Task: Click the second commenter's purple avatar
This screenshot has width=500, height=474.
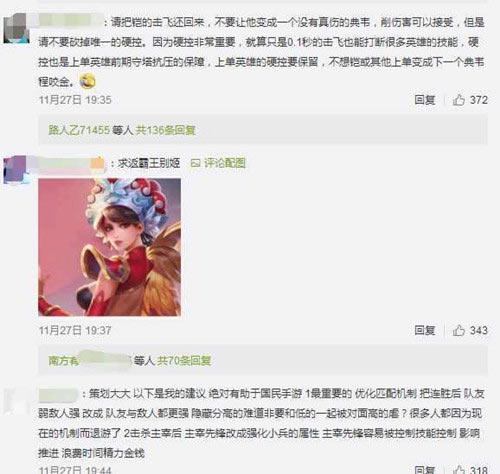Action: pos(16,170)
